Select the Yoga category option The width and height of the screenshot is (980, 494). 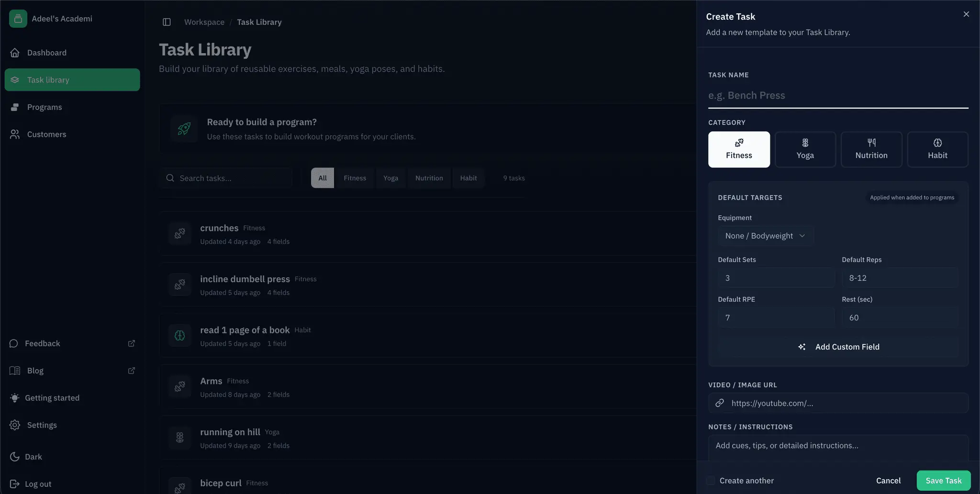(x=805, y=150)
